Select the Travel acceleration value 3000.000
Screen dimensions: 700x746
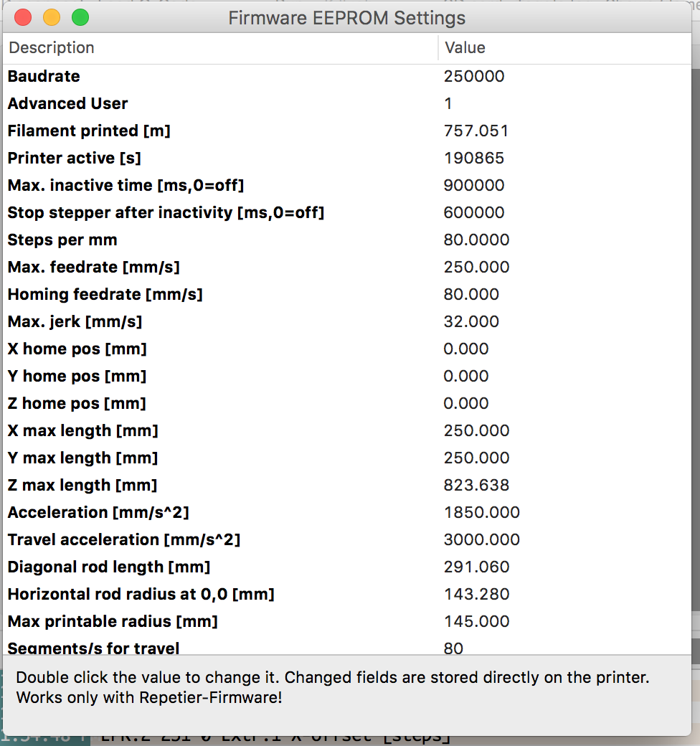pos(481,539)
